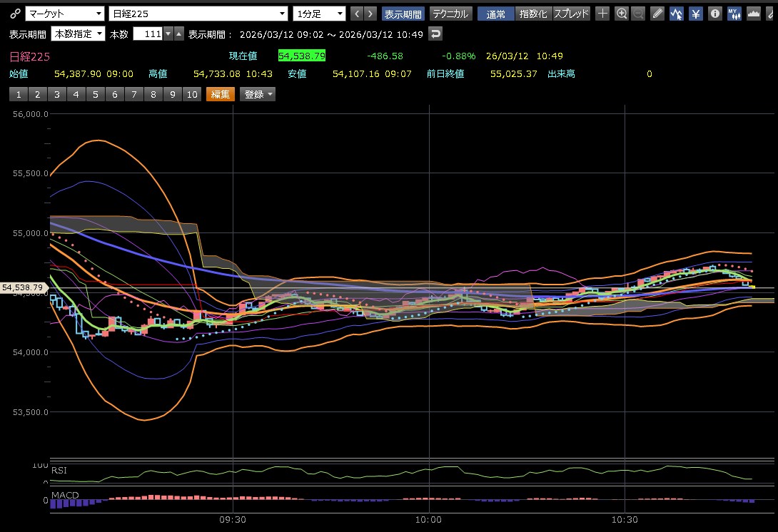Click the 本数 count input field

pyautogui.click(x=148, y=34)
